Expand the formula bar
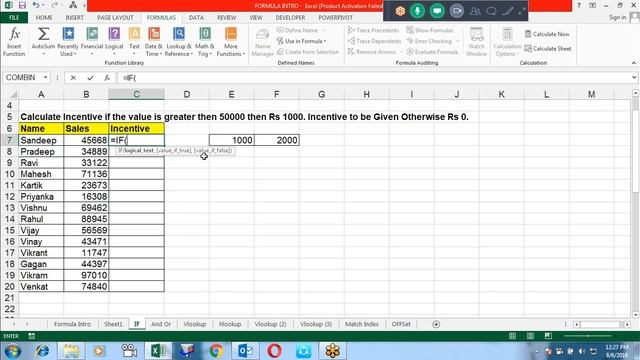640x360 pixels. 634,77
